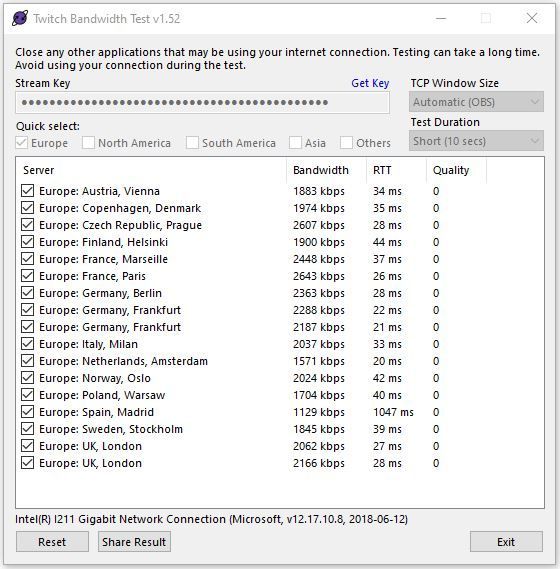Viewport: 560px width, 569px height.
Task: Click into the Stream Key field
Action: [x=203, y=102]
